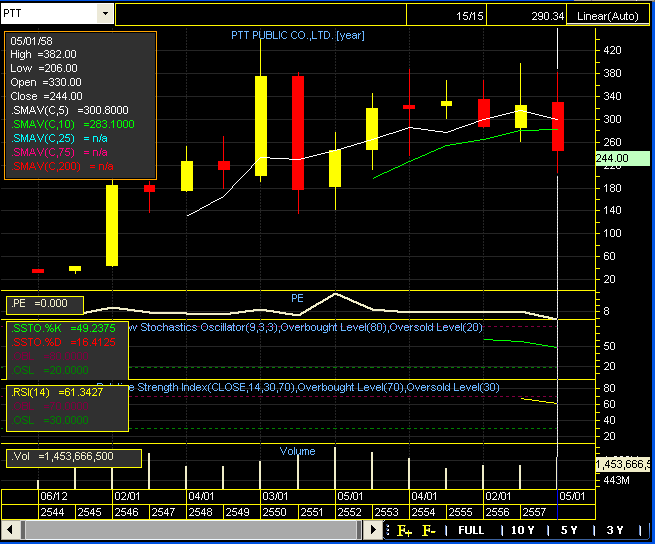Switch chart to 3 Y range
Viewport: 656px width, 544px height.
615,530
